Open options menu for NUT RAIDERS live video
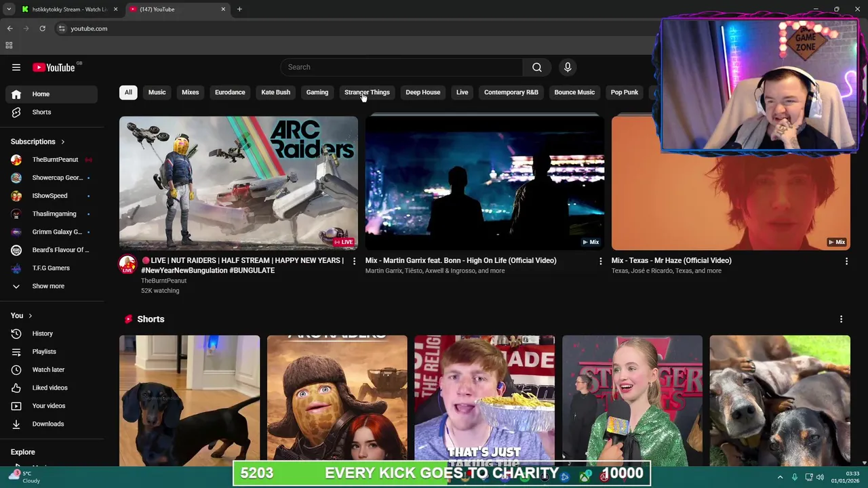The height and width of the screenshot is (488, 868). pyautogui.click(x=354, y=261)
